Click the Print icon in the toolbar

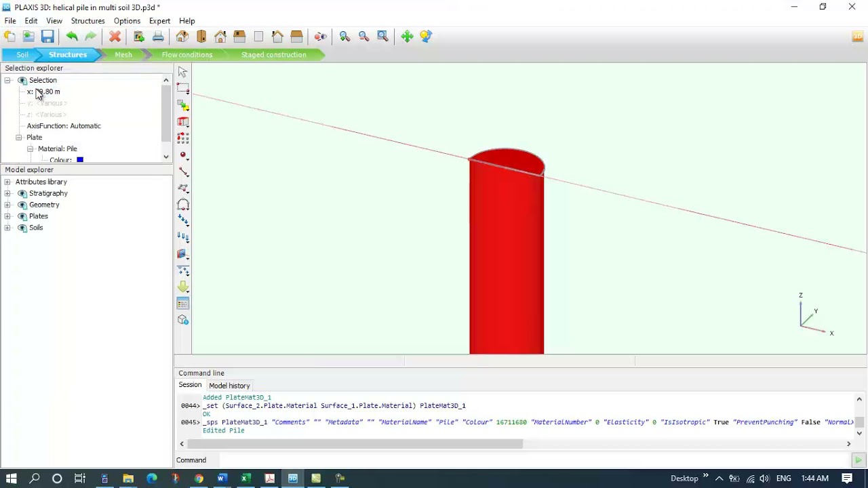[158, 37]
